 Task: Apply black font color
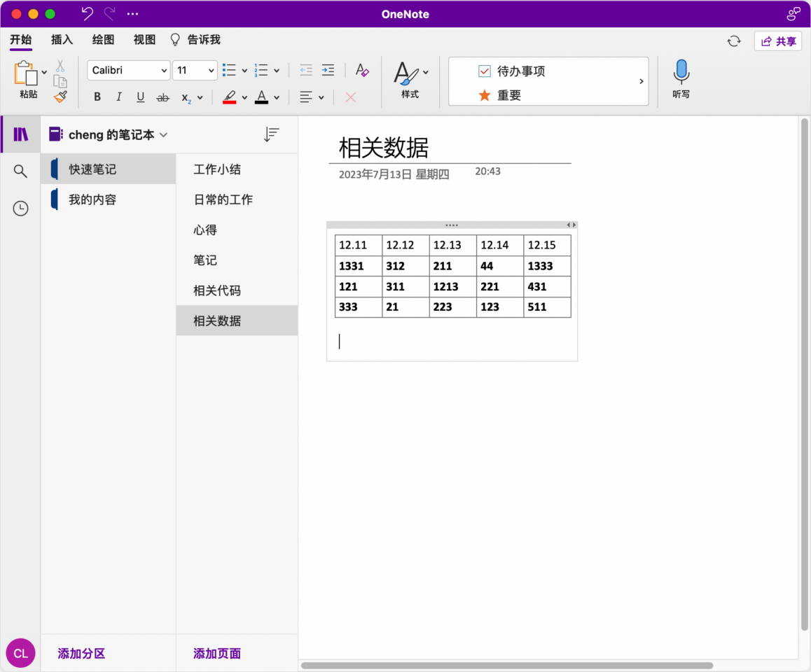click(262, 97)
